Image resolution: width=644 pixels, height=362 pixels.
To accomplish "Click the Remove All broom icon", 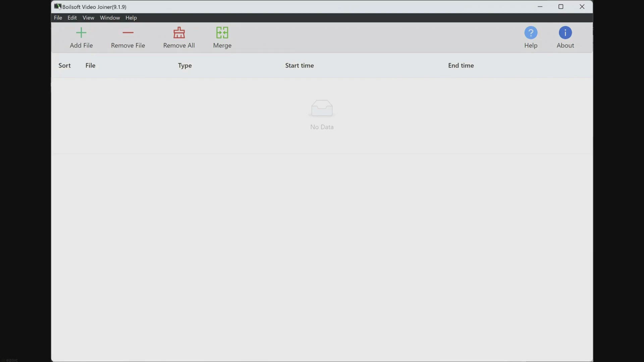I will point(179,33).
